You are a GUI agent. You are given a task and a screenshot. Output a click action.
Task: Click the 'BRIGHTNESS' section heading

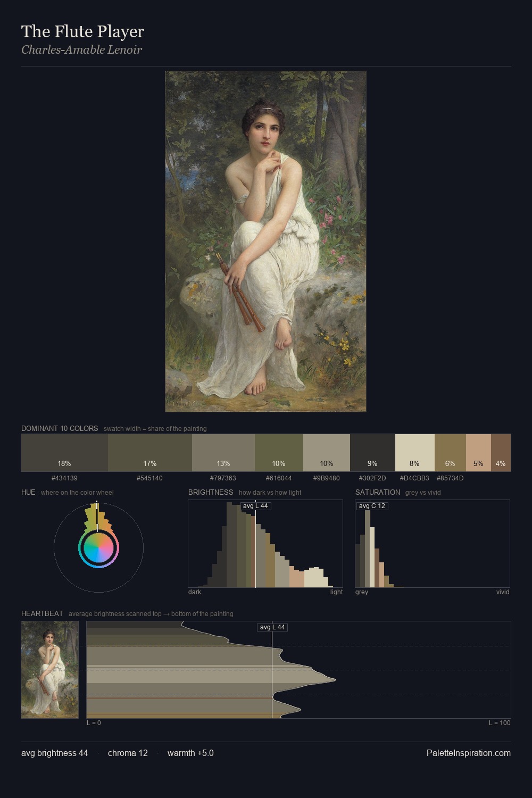coord(211,492)
